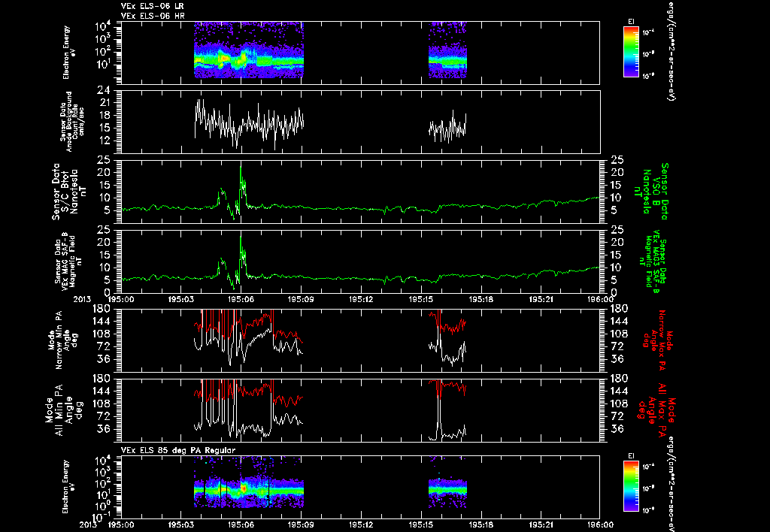Click the '24' tick on the count rate axis
770x532 pixels.
tap(104, 91)
